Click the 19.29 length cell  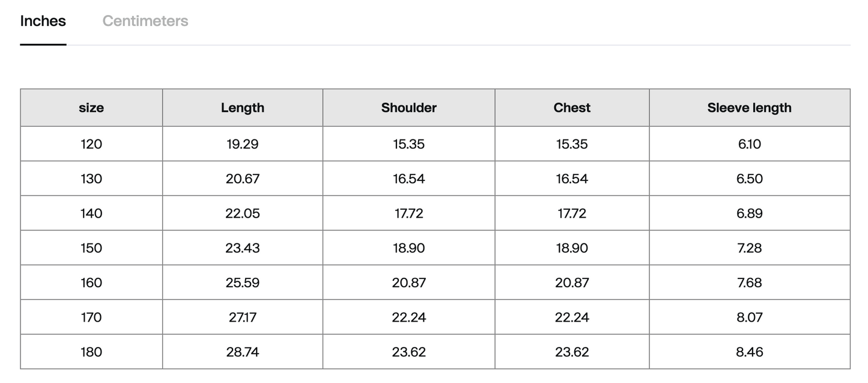243,144
